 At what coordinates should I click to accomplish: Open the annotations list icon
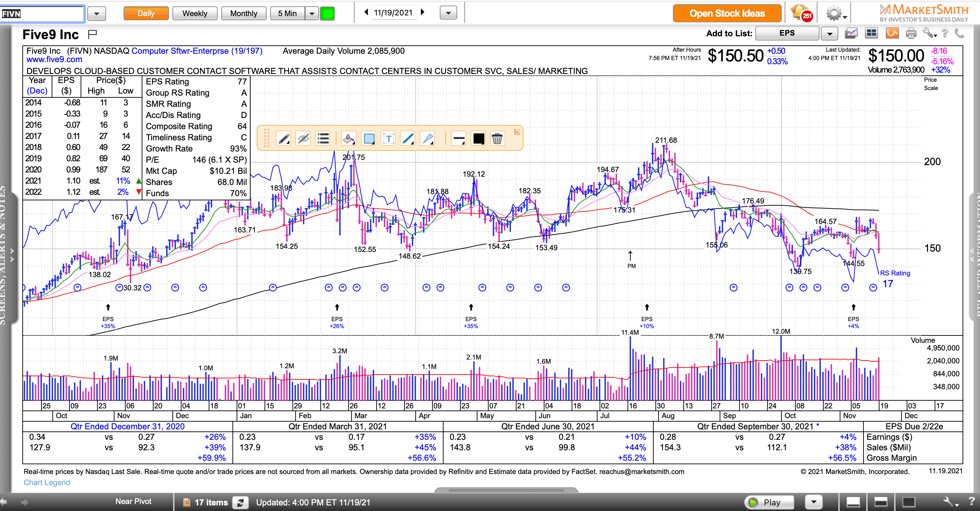point(323,139)
